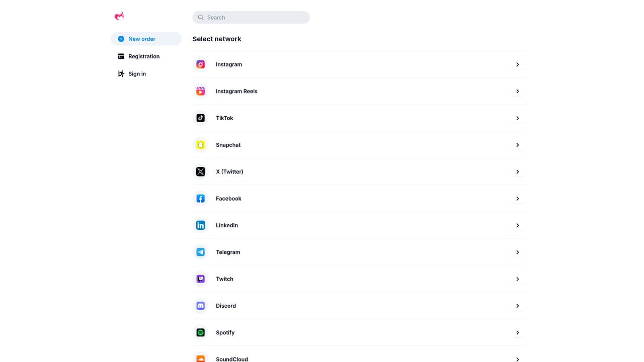
Task: Click the Registration card icon
Action: (121, 56)
